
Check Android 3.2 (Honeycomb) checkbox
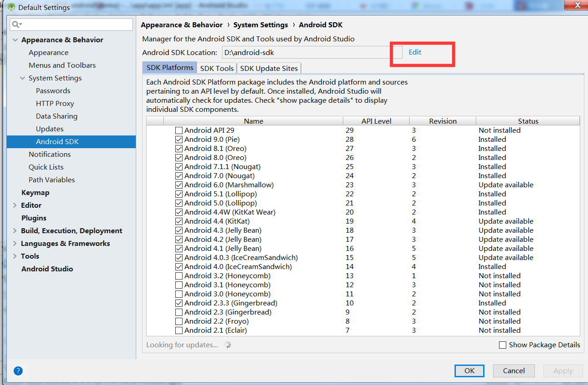click(x=179, y=276)
